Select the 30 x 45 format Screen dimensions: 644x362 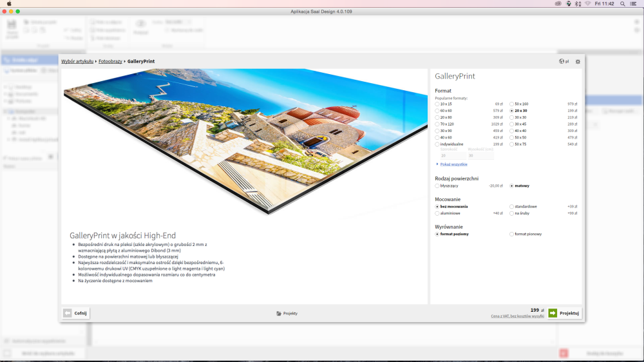511,124
